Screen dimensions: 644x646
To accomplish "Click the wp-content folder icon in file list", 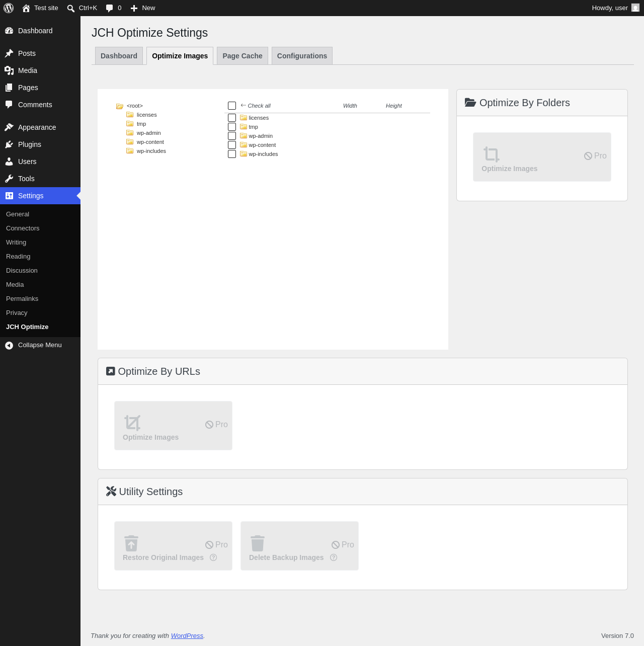I will point(244,145).
